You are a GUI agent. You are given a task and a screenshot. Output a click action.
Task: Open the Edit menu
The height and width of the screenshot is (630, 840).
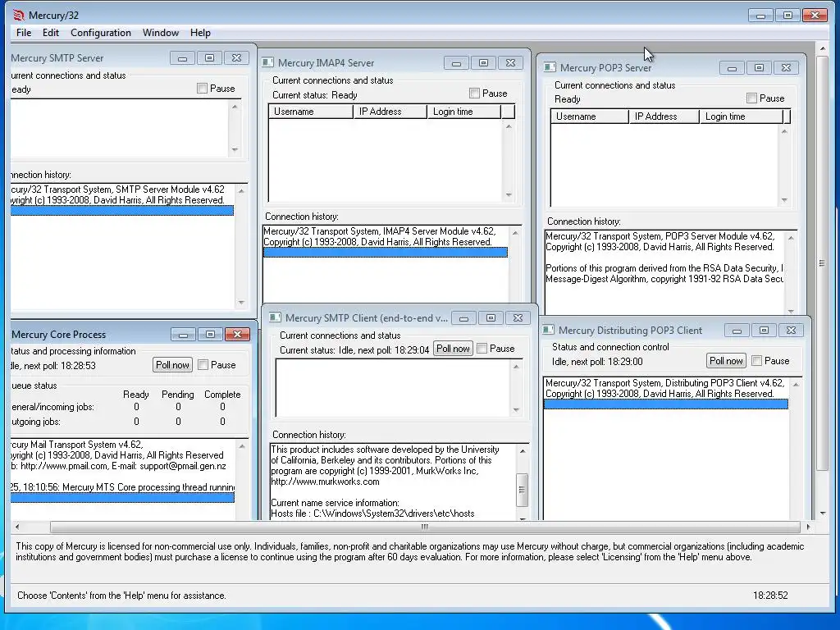pyautogui.click(x=51, y=33)
